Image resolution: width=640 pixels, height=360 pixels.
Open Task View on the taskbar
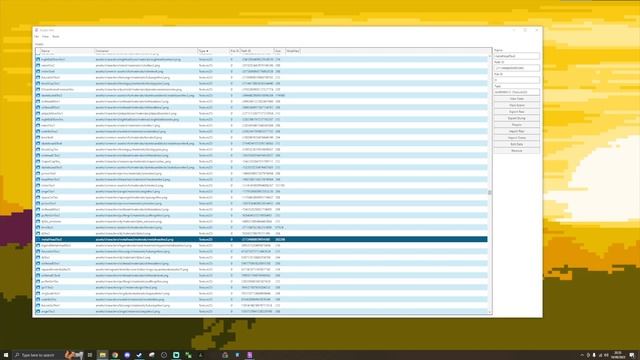90,355
